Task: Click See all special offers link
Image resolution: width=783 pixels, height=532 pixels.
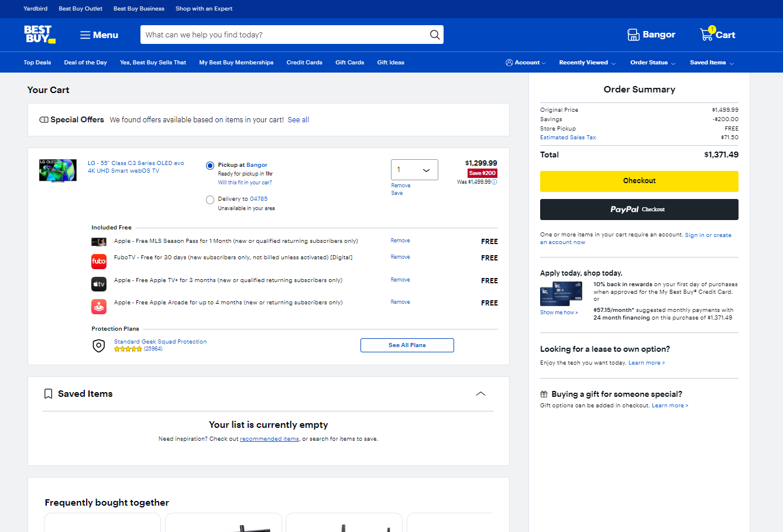Action: (298, 120)
